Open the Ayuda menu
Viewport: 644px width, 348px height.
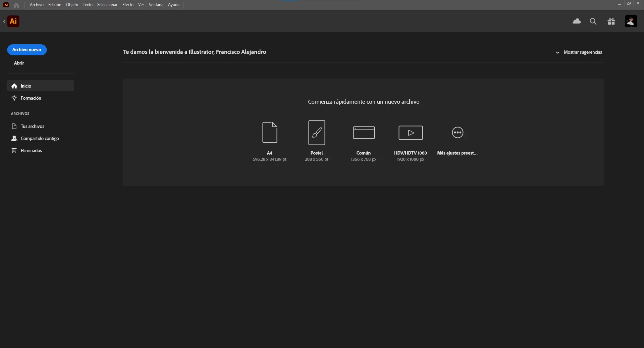point(174,5)
